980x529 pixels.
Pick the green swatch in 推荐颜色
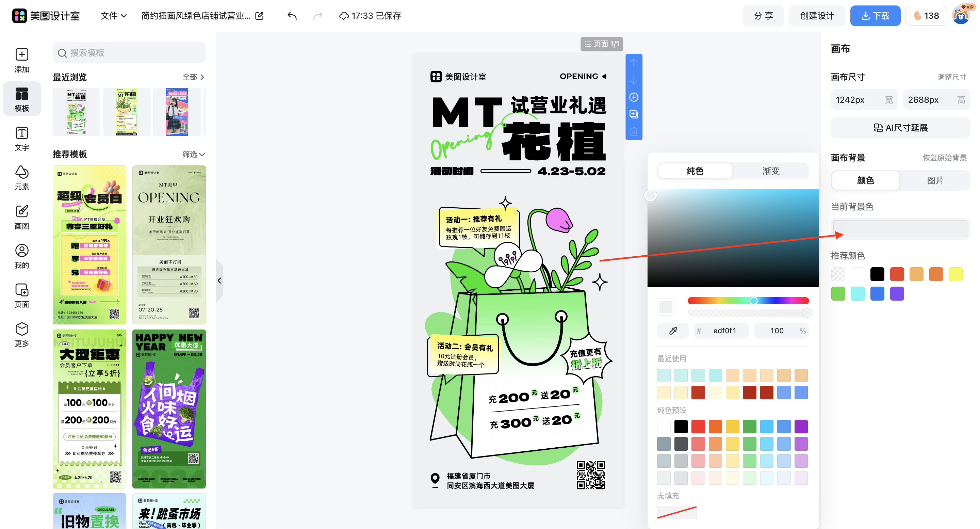coord(838,293)
